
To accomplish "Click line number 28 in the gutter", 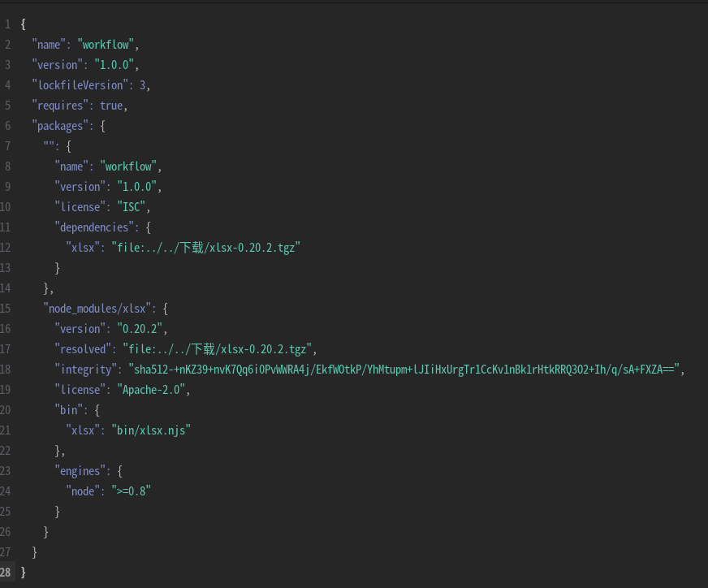I will [6, 573].
